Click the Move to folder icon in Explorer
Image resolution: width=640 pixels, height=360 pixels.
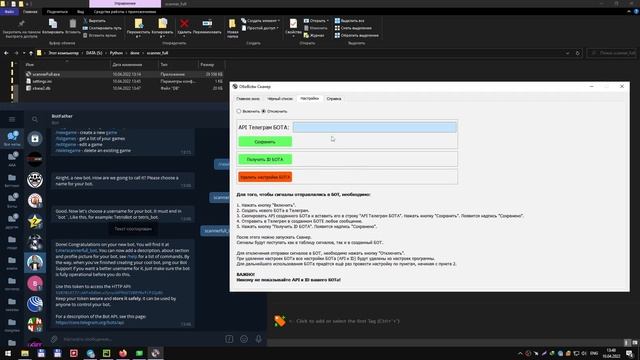pyautogui.click(x=138, y=24)
